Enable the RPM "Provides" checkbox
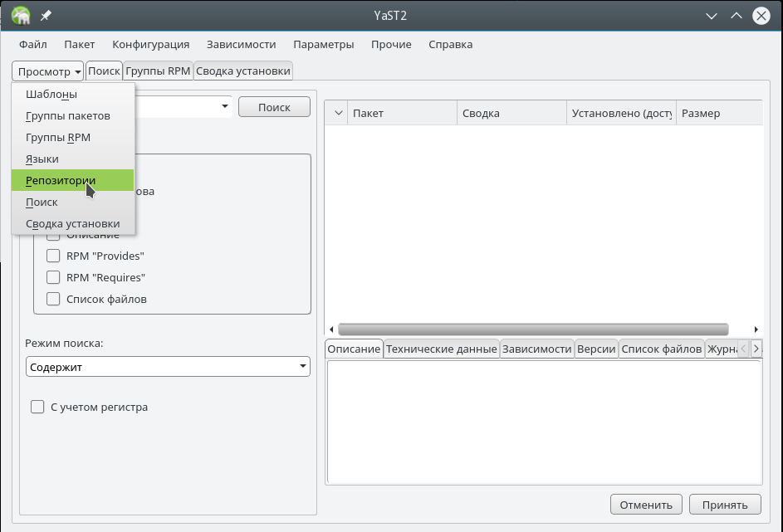The width and height of the screenshot is (783, 532). [53, 256]
